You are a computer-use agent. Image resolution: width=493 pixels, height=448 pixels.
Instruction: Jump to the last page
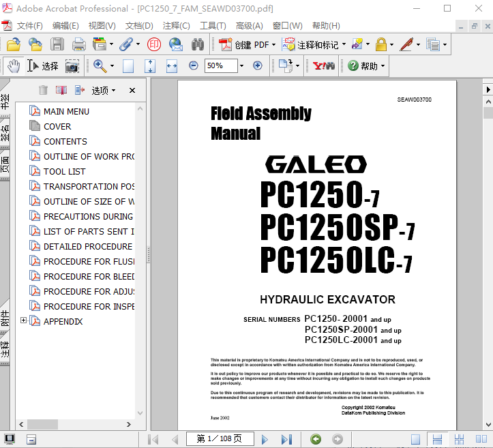pyautogui.click(x=286, y=439)
